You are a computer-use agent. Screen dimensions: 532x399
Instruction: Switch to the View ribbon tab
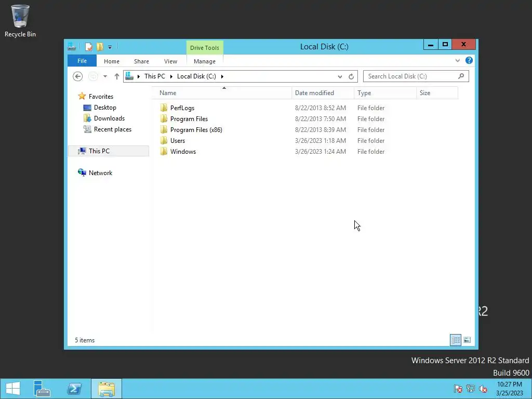170,61
